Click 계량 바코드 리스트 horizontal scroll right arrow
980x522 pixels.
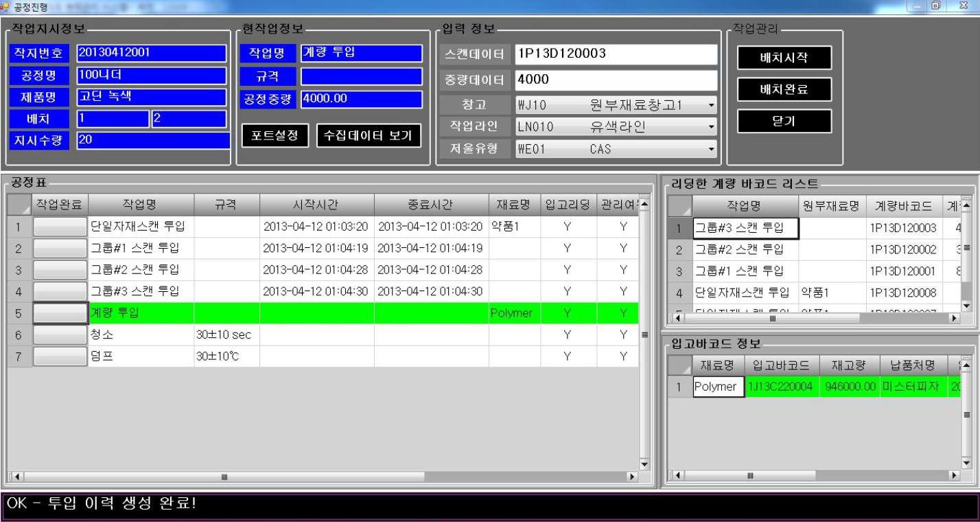click(x=953, y=318)
